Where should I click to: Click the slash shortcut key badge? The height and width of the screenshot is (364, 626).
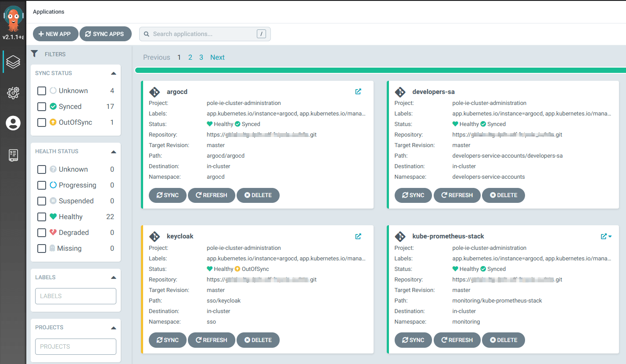click(261, 34)
